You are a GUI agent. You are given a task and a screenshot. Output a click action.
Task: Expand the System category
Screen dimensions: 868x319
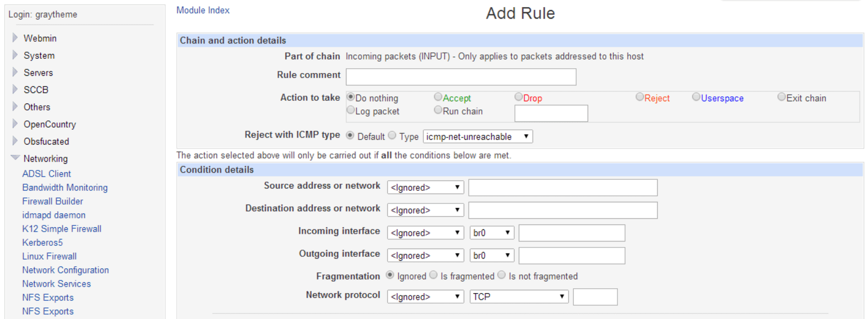tap(39, 55)
